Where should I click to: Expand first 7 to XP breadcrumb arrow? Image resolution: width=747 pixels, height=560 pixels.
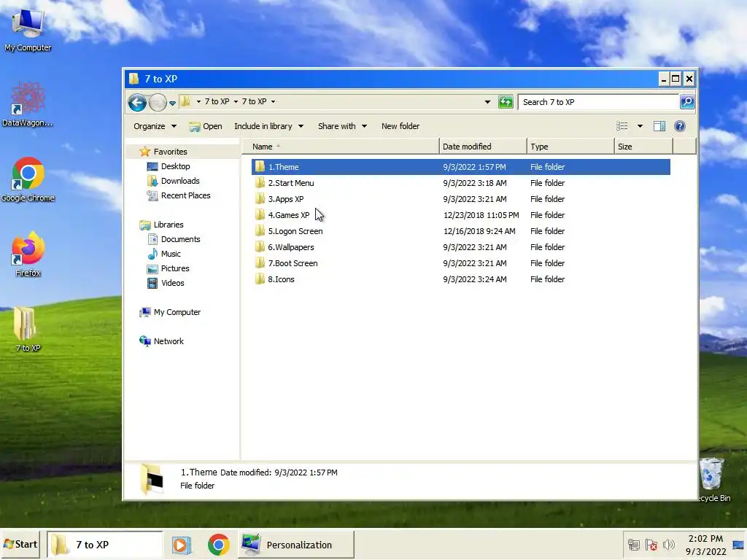(236, 102)
